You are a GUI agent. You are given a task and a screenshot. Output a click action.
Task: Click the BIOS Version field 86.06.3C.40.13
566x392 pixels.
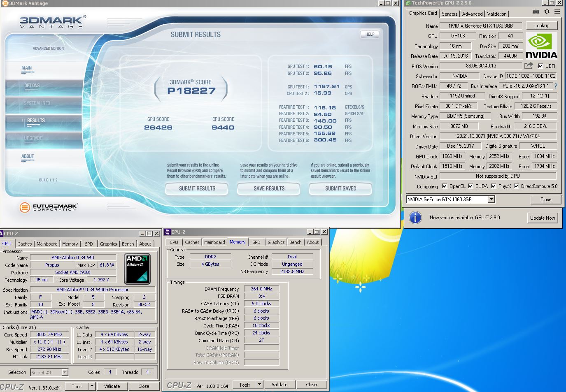coord(481,66)
